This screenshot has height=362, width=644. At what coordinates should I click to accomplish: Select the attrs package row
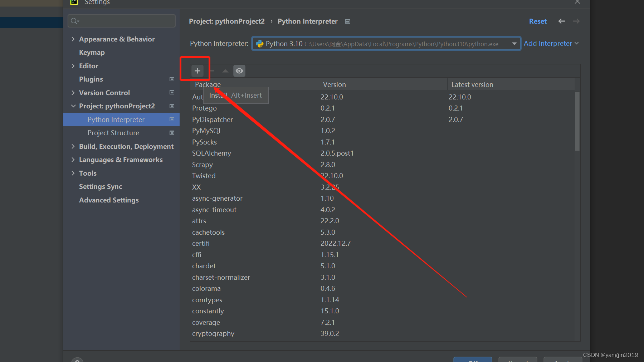tap(382, 221)
